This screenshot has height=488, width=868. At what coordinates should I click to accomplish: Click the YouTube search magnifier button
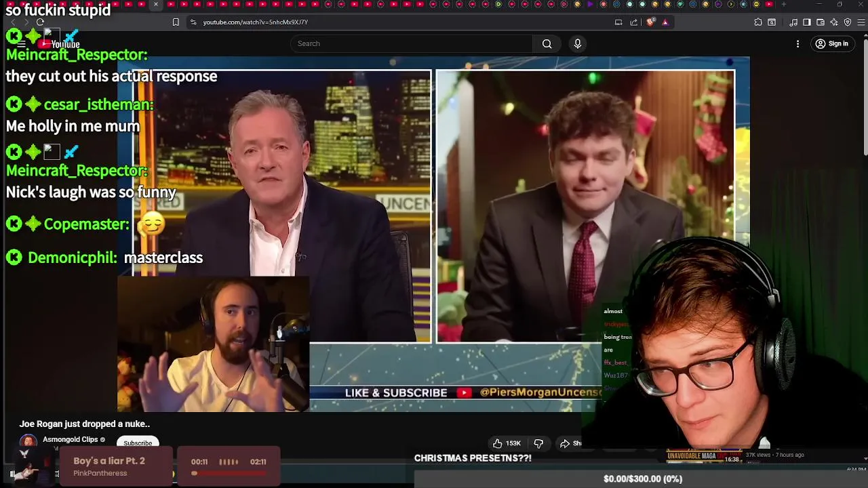547,44
